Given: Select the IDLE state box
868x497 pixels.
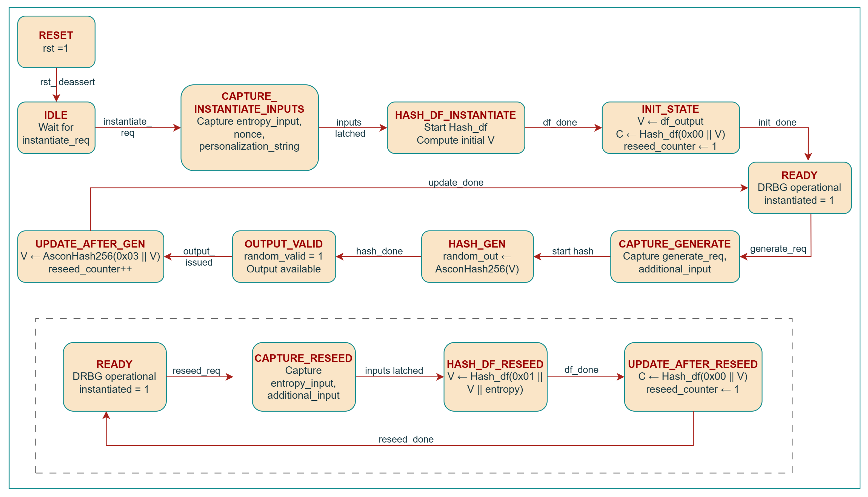Looking at the screenshot, I should (56, 128).
